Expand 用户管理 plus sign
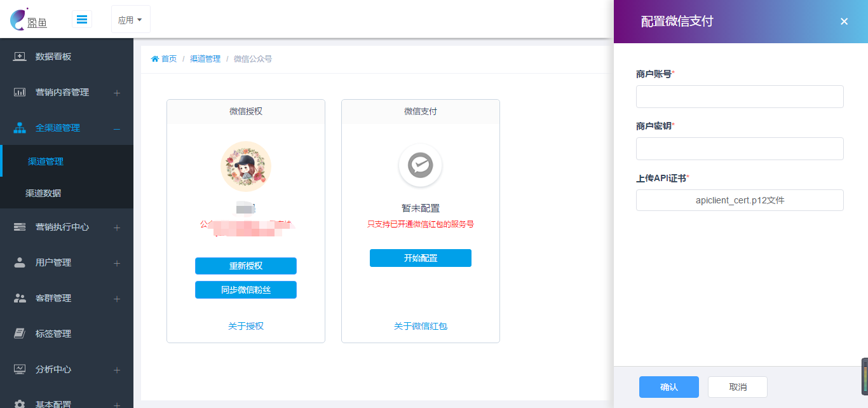The image size is (868, 408). (117, 263)
